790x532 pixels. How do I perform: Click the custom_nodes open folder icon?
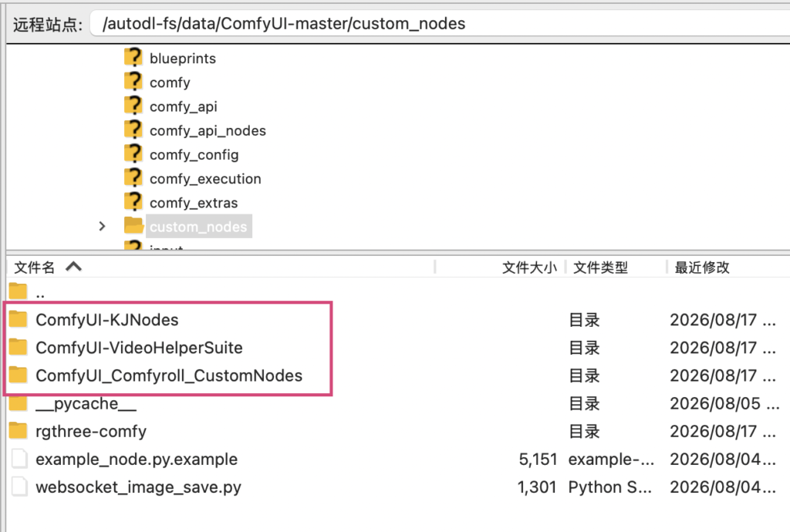(x=134, y=225)
